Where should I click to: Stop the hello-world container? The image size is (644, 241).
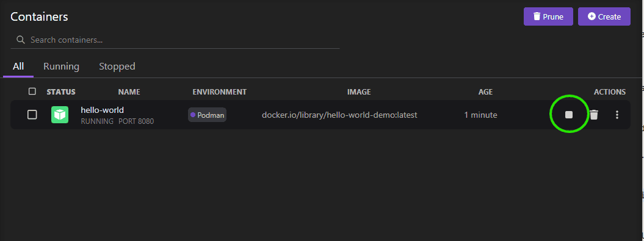click(x=569, y=115)
